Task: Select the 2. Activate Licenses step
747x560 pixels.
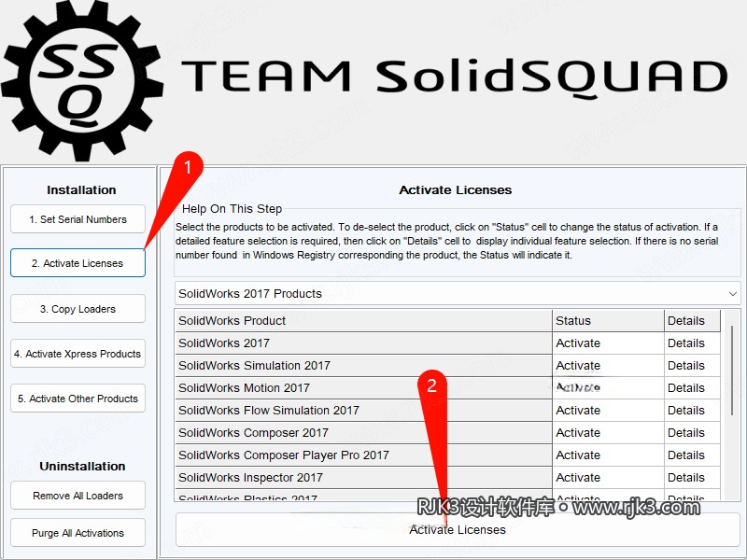Action: click(x=78, y=263)
